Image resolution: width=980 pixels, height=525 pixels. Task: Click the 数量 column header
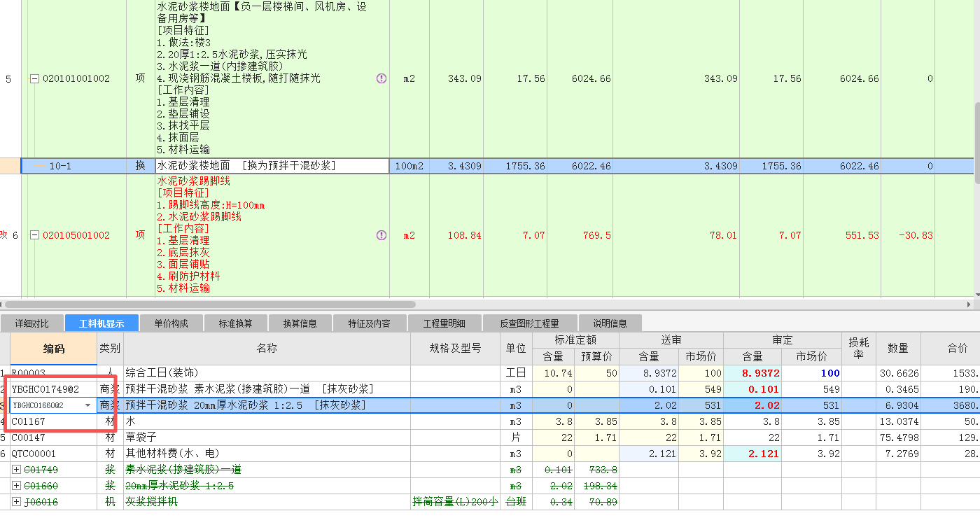point(898,348)
